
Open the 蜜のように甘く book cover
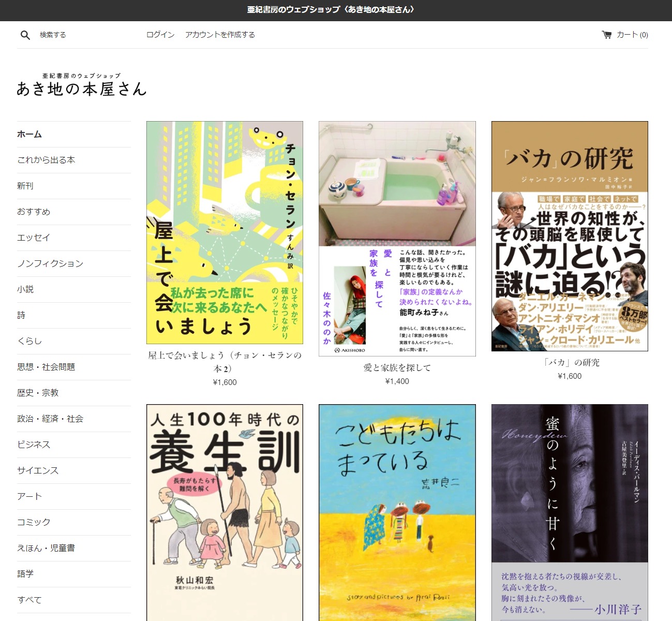pyautogui.click(x=569, y=512)
